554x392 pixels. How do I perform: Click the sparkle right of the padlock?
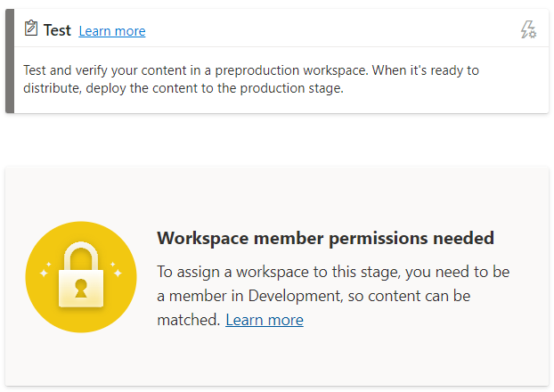click(x=117, y=274)
